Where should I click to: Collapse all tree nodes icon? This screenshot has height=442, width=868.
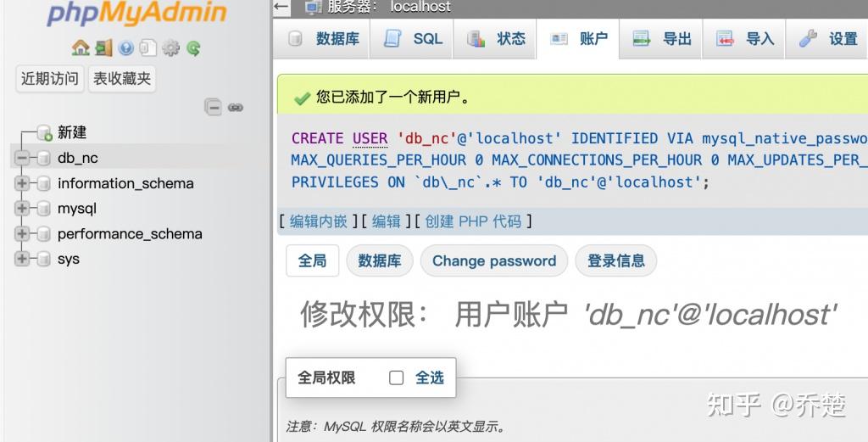pyautogui.click(x=213, y=107)
